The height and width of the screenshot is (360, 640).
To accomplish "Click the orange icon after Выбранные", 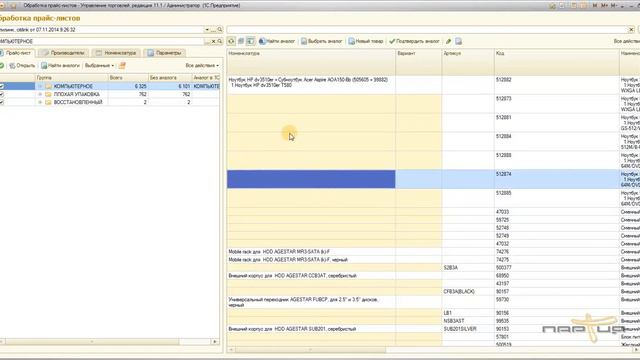I will 122,65.
